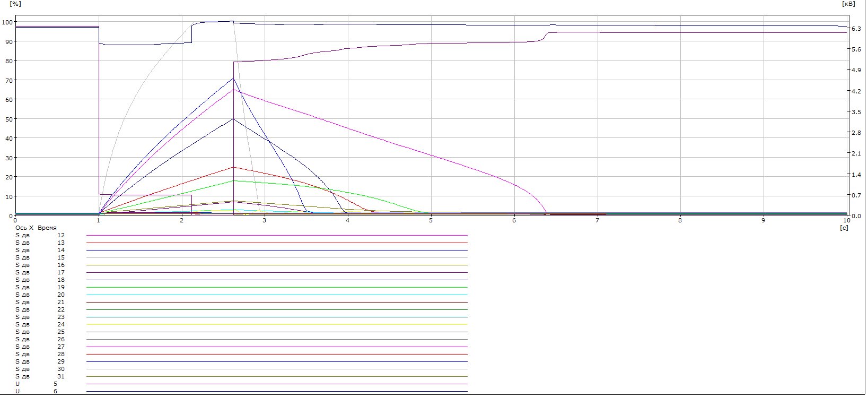The height and width of the screenshot is (397, 868).
Task: Select the "S дв 13" legend row
Action: (x=241, y=243)
